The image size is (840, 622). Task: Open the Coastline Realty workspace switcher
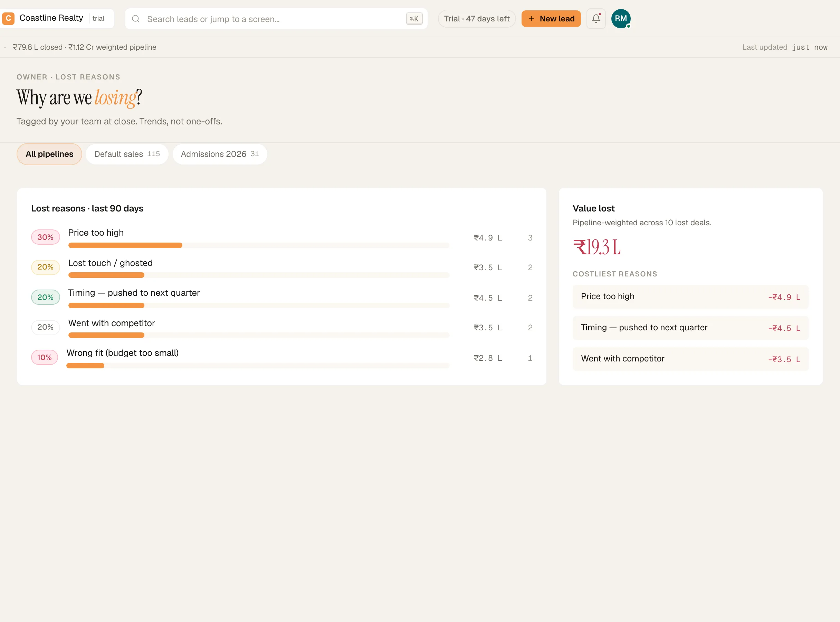click(56, 18)
